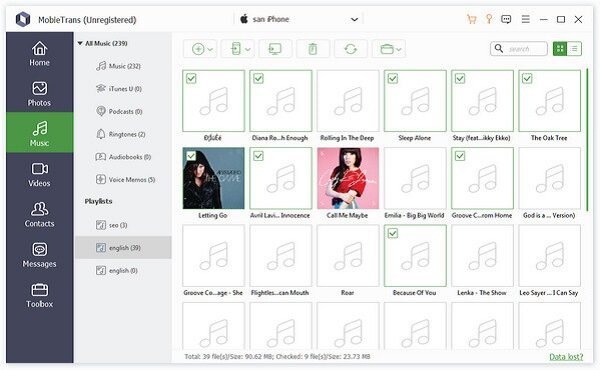Image resolution: width=600 pixels, height=370 pixels.
Task: Uncheck the Sleep Alone song checkbox
Action: click(393, 78)
